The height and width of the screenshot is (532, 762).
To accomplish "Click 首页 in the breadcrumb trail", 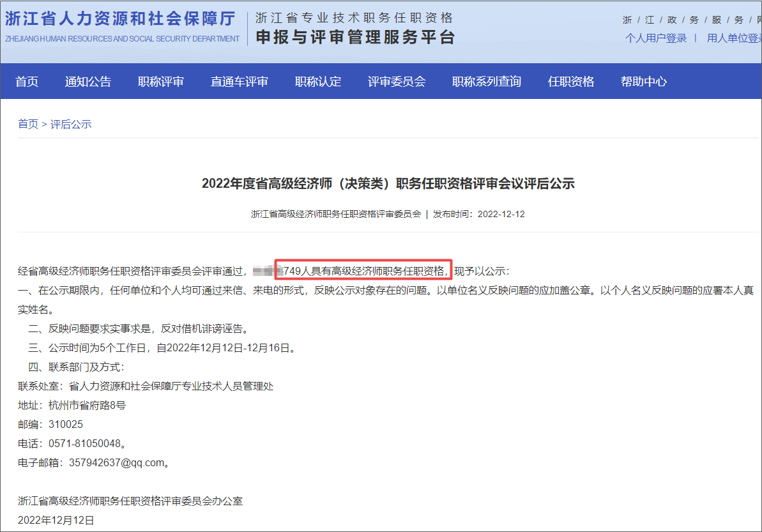I will click(x=27, y=124).
